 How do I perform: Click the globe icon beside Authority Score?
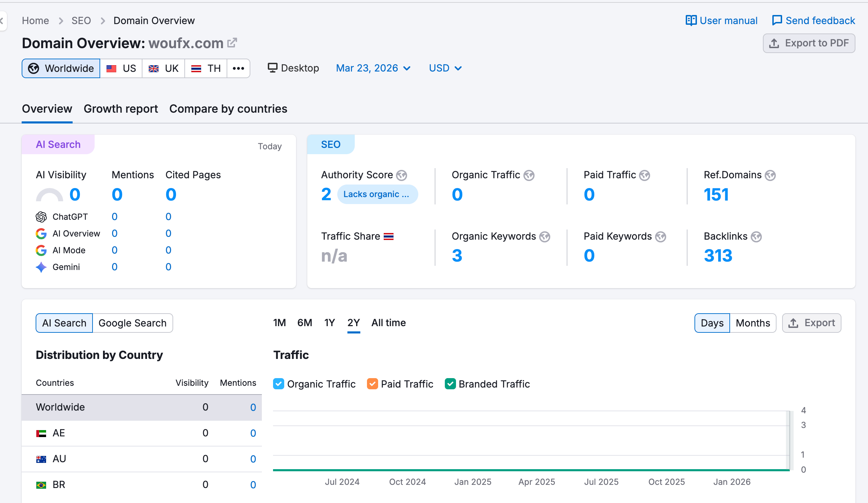(x=402, y=175)
